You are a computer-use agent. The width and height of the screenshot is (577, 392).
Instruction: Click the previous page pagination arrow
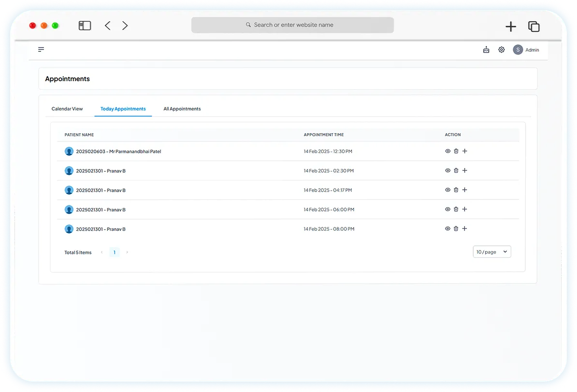102,252
